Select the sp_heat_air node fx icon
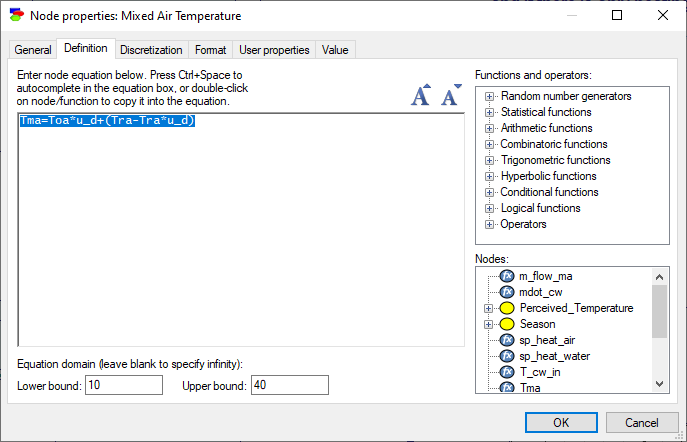 pos(507,340)
